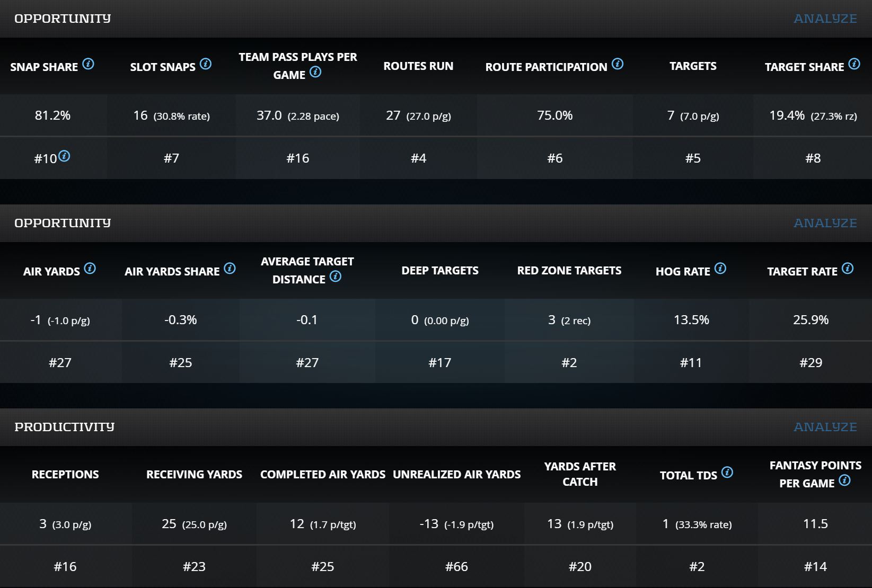The height and width of the screenshot is (588, 872).
Task: Click the info icon beside Snap Share
Action: tap(89, 64)
